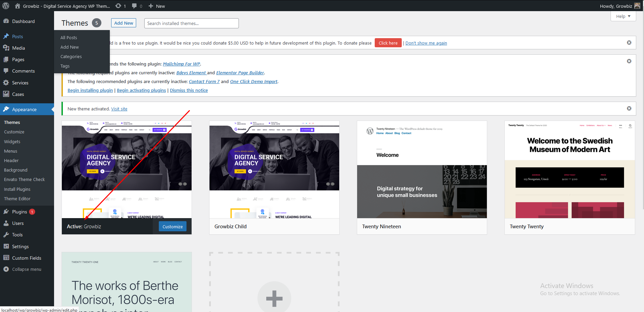
Task: Click the Appearance brush icon
Action: (x=6, y=109)
